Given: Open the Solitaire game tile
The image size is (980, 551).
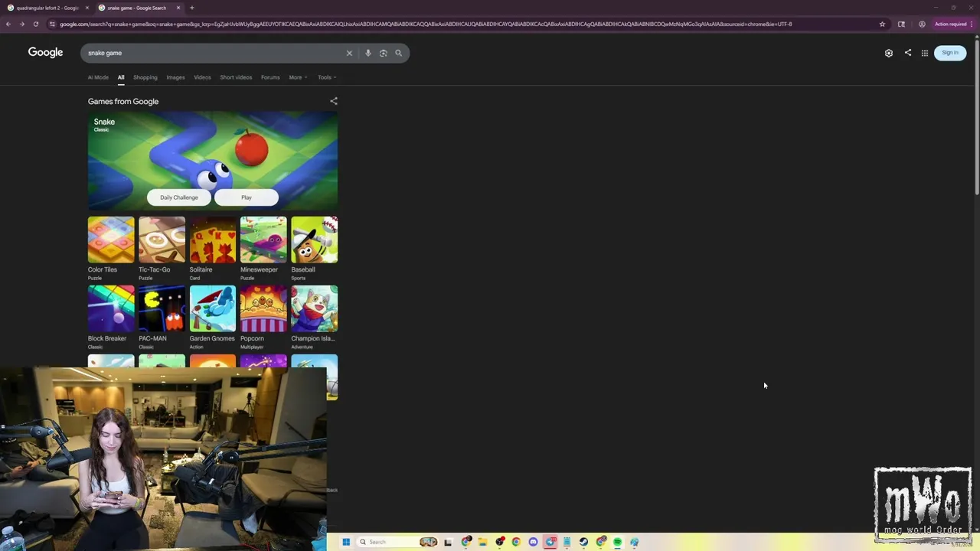Looking at the screenshot, I should 213,248.
